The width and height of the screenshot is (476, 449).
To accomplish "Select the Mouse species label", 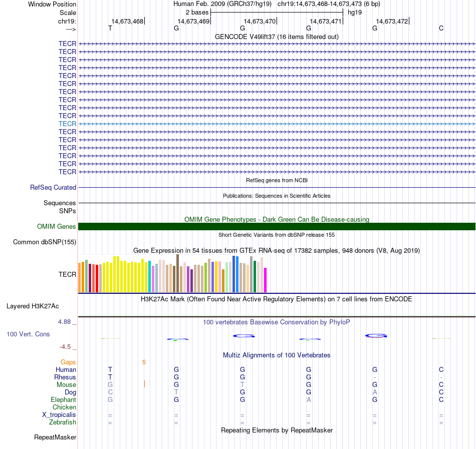I will point(66,385).
